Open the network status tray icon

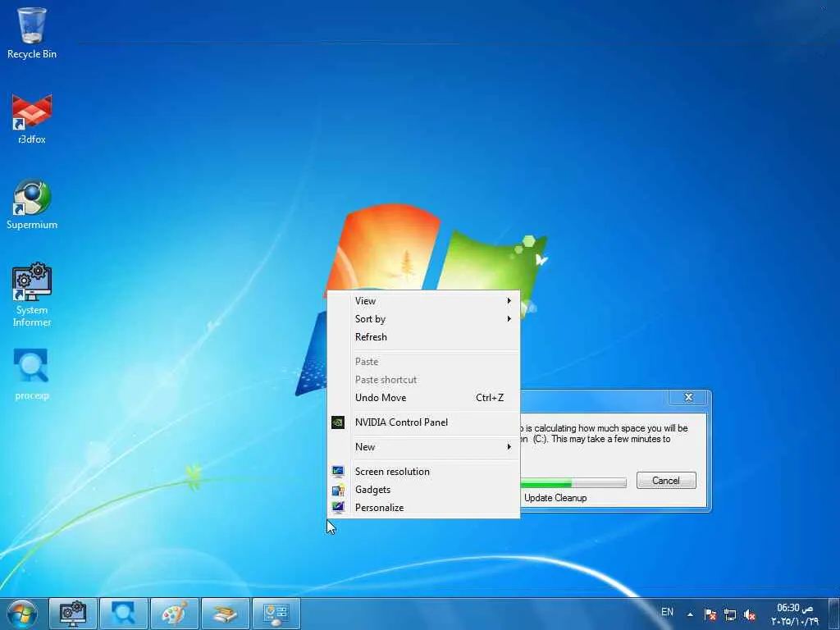729,615
